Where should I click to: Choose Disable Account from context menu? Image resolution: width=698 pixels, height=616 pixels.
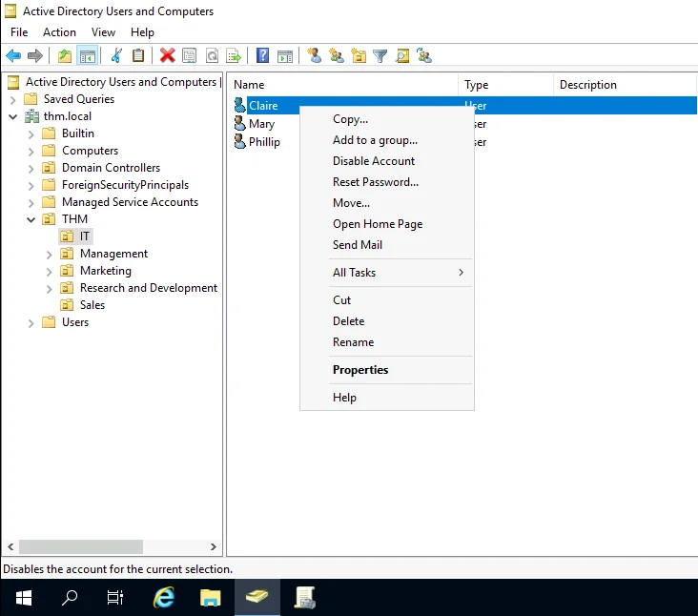[386, 161]
